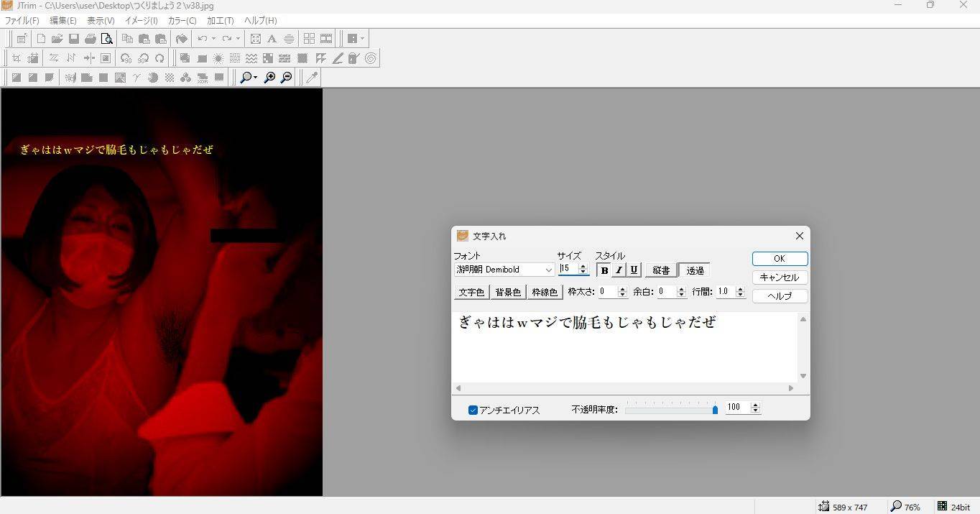Open the undo history dropdown arrow
980x514 pixels.
click(x=213, y=39)
